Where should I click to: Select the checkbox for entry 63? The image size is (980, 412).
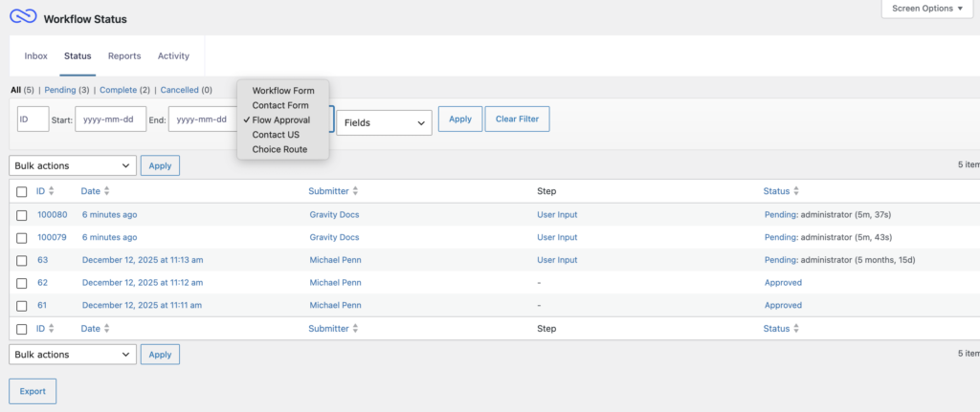[22, 260]
